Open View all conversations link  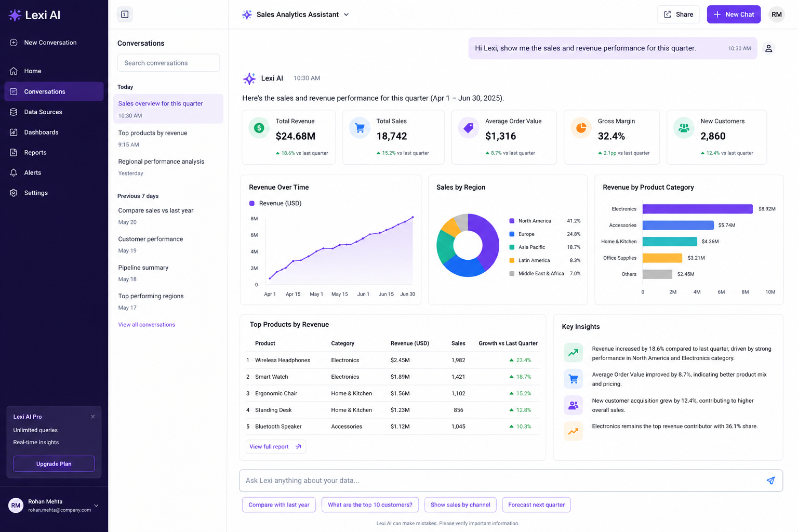[x=147, y=325]
